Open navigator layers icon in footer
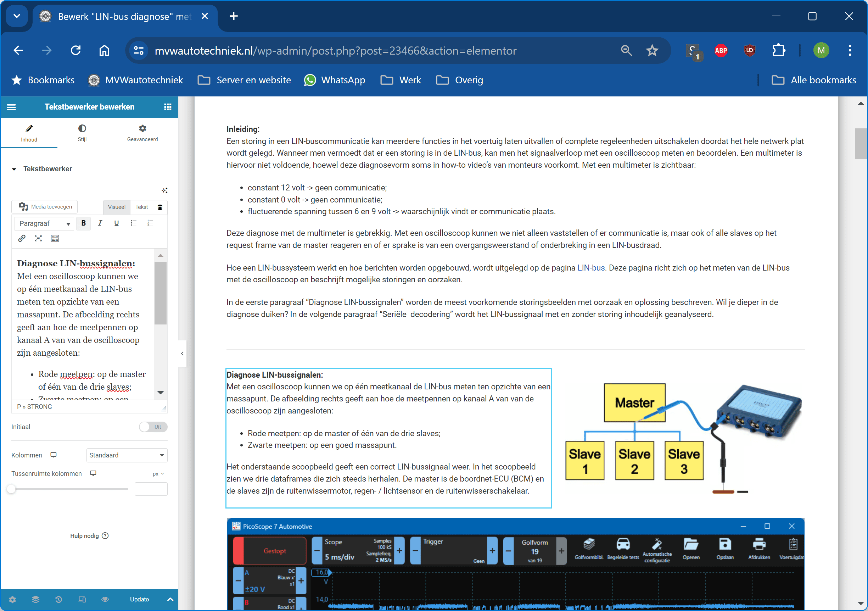Viewport: 868px width, 611px height. point(35,599)
